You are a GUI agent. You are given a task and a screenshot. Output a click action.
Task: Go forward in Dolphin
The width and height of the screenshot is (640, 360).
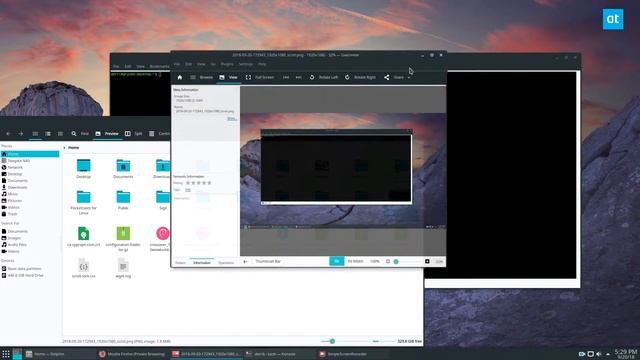pos(20,133)
